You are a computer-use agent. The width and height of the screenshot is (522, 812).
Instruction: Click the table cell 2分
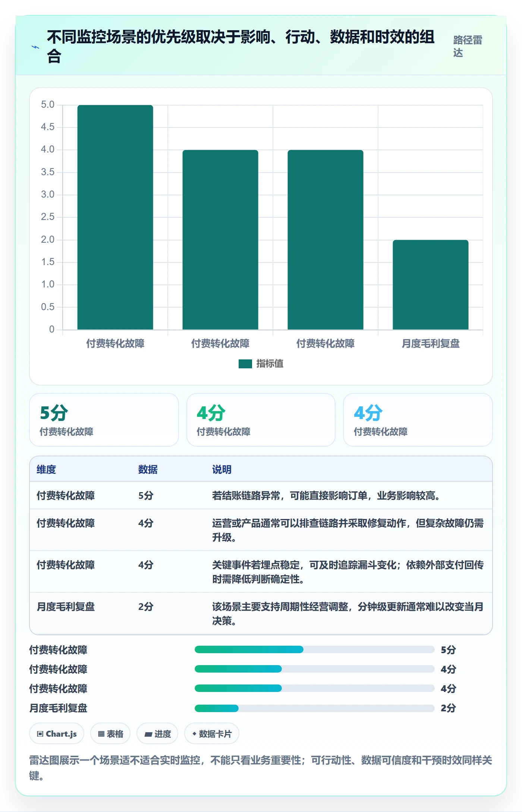pyautogui.click(x=146, y=607)
